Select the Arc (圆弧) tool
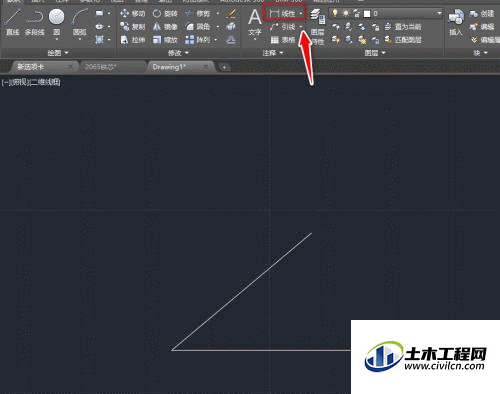This screenshot has width=500, height=394. coord(80,22)
